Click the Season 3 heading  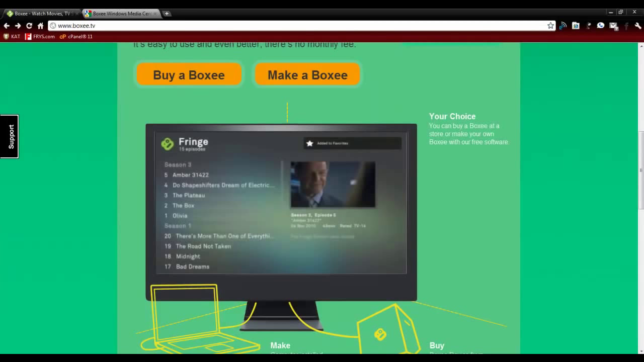178,165
